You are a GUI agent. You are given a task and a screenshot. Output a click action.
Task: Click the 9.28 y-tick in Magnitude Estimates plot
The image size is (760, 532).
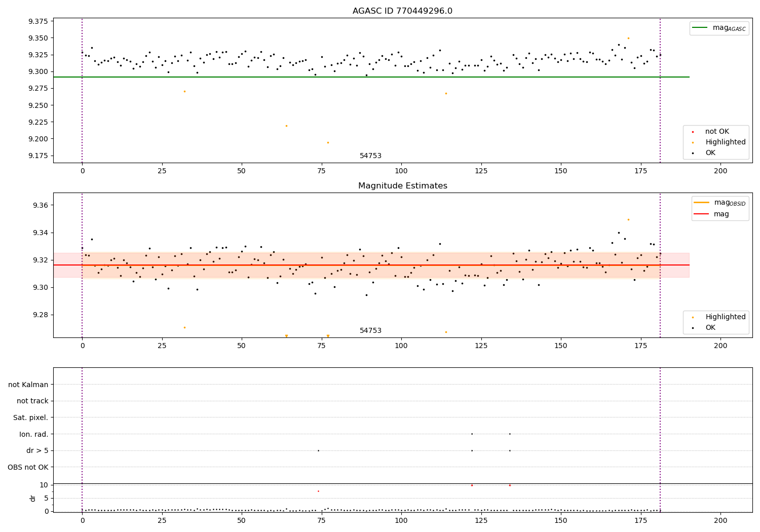coord(41,315)
